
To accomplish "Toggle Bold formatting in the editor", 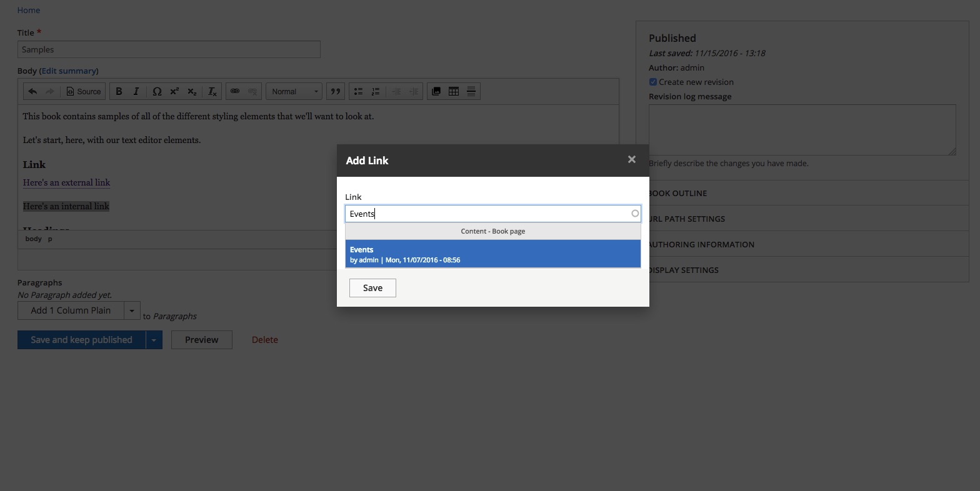I will [119, 91].
